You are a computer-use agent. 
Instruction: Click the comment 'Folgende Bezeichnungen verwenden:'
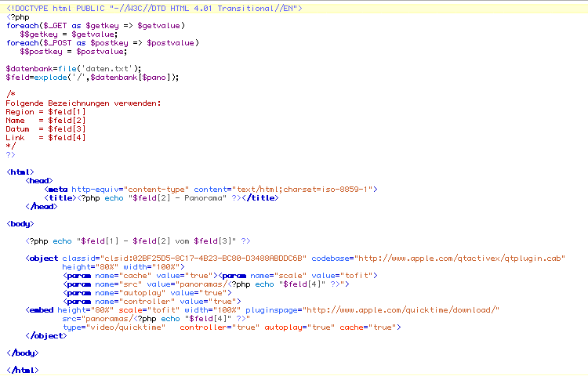[83, 103]
